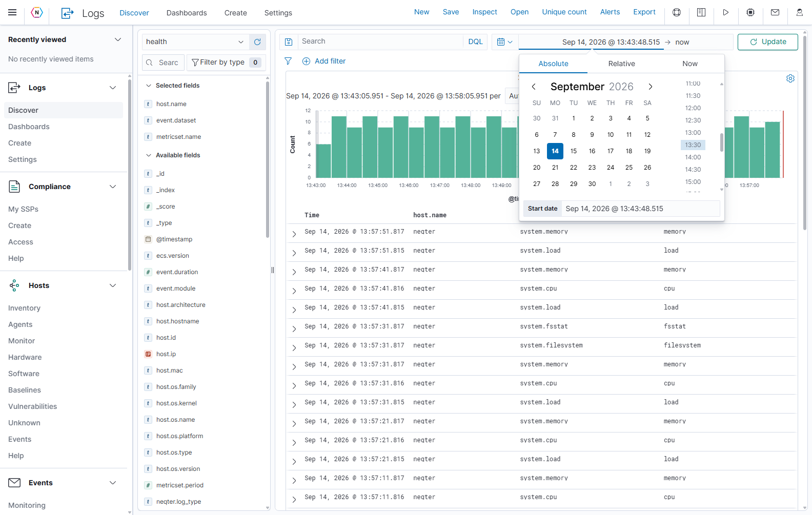
Task: Go to next month in calendar
Action: pyautogui.click(x=651, y=87)
